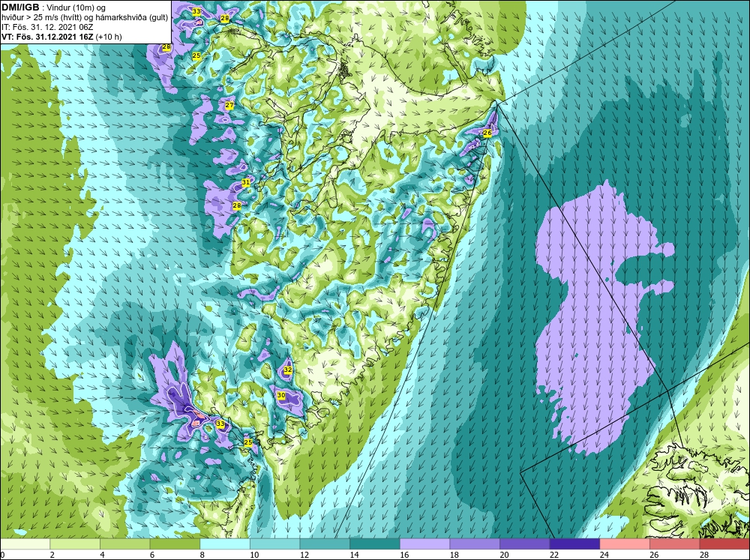Viewport: 750px width, 560px height.
Task: Pick the 26–28 m/s salmon legend swatch
Action: click(x=674, y=544)
